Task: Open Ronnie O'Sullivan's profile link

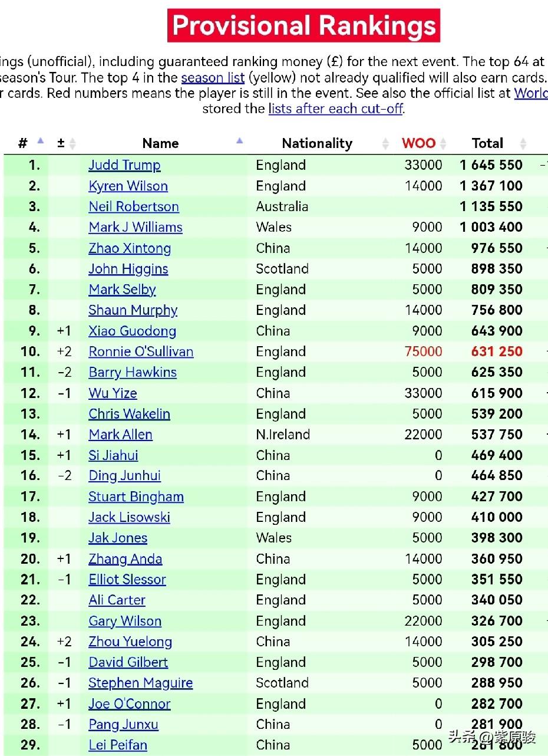Action: (141, 351)
